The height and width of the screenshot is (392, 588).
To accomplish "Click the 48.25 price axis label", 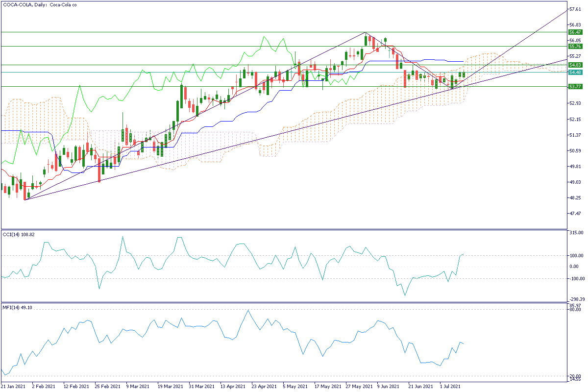I will [x=575, y=198].
